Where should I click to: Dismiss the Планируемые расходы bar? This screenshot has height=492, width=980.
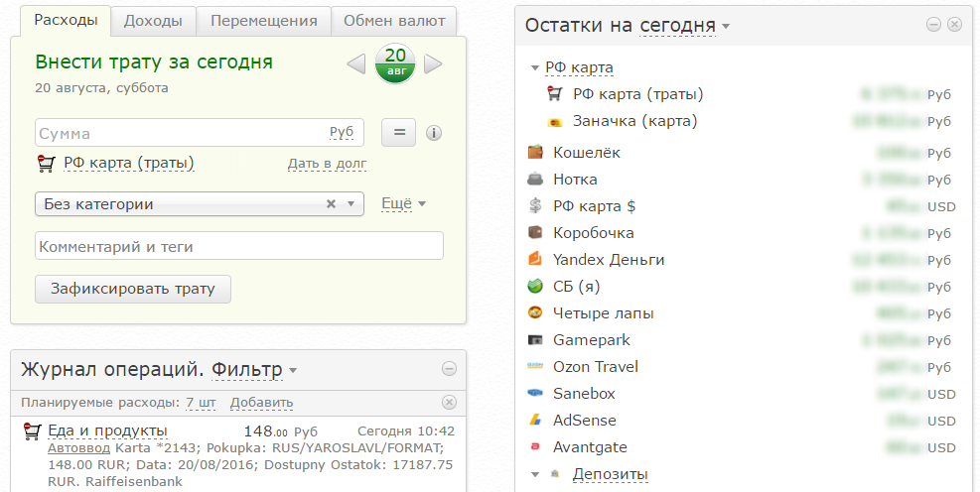click(x=449, y=402)
